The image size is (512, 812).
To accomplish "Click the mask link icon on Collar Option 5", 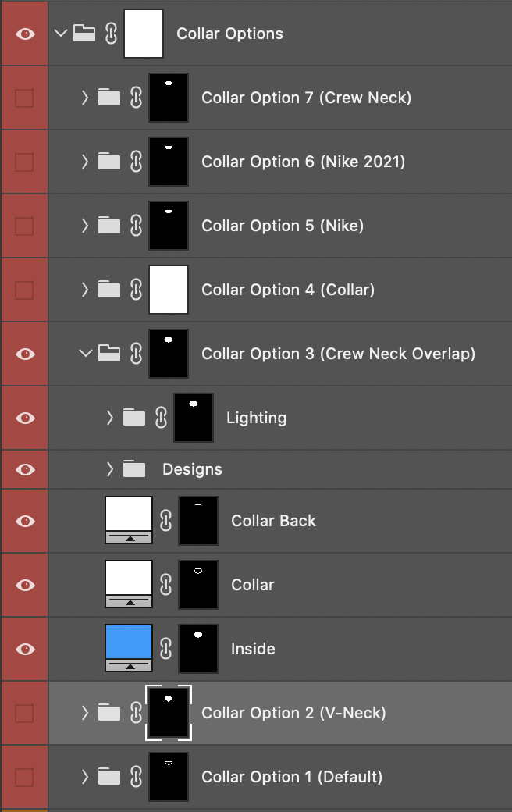I will coord(136,226).
